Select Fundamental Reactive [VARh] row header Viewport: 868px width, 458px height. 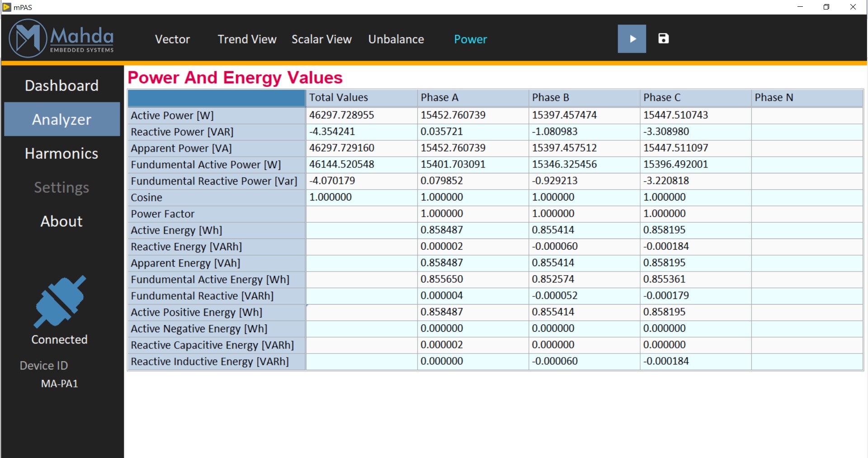coord(217,296)
